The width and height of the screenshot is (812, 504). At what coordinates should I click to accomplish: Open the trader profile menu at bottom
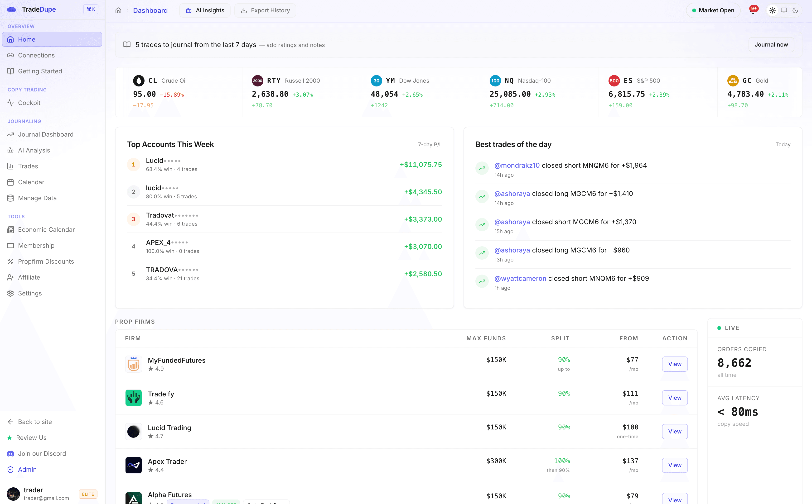[33, 493]
